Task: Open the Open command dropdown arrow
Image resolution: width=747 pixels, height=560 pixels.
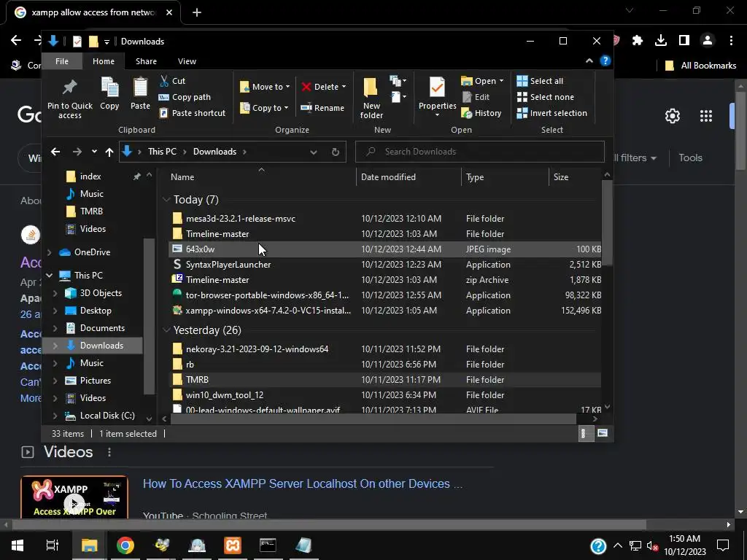Action: click(501, 81)
